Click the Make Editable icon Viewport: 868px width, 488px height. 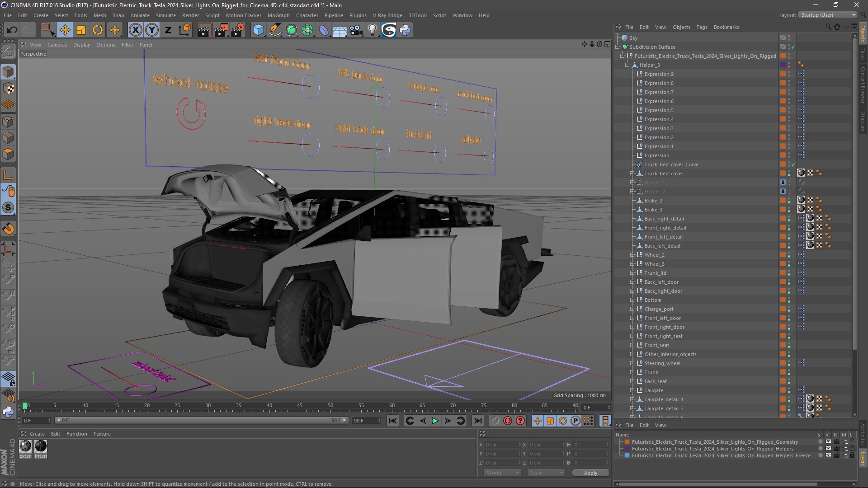pos(8,51)
